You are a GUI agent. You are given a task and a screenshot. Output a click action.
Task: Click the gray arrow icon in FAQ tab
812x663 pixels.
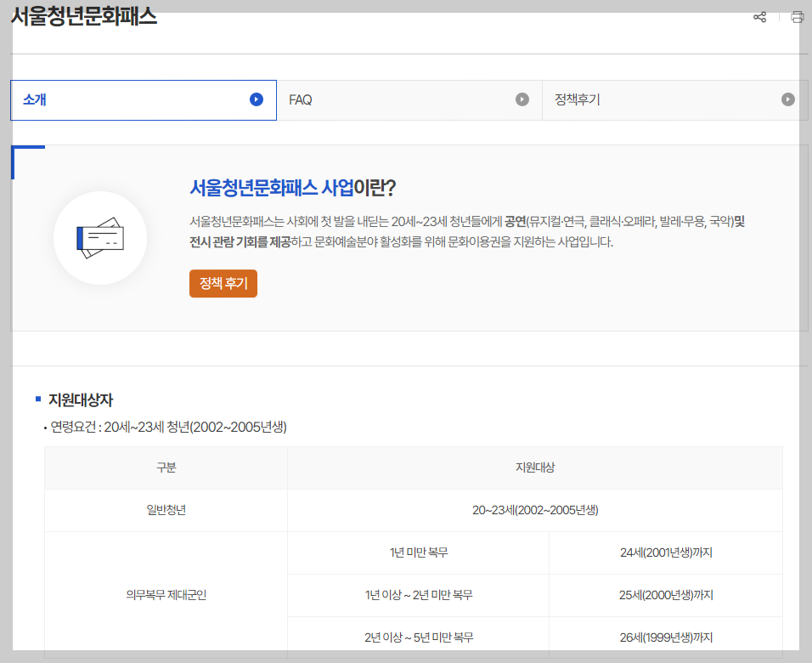pyautogui.click(x=522, y=99)
